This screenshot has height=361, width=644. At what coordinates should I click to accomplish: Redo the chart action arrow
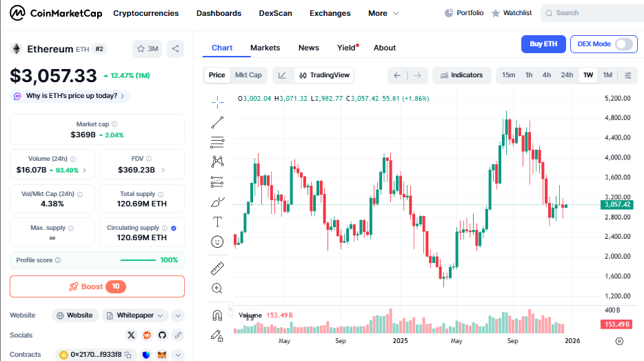pos(417,75)
